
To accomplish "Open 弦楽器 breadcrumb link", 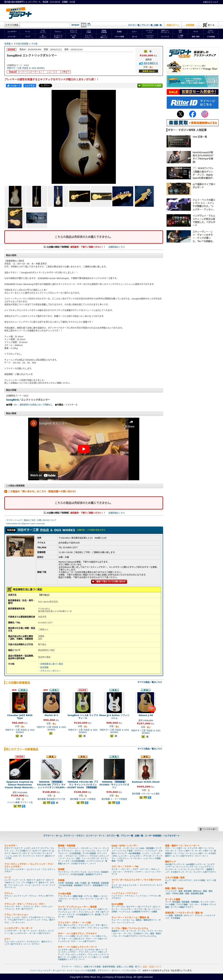I will [8, 44].
